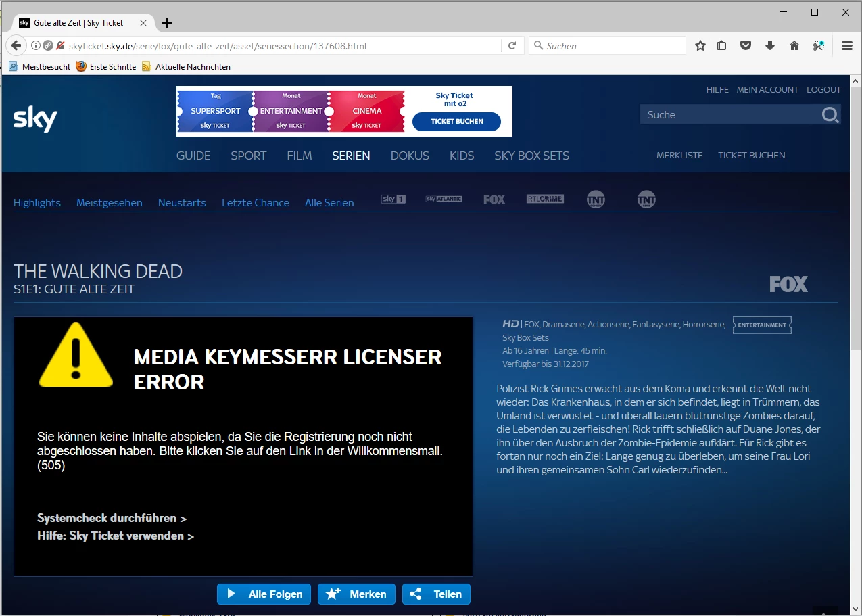Click the Entertainment ticket in banner
Screen dimensions: 862x616
pos(291,111)
